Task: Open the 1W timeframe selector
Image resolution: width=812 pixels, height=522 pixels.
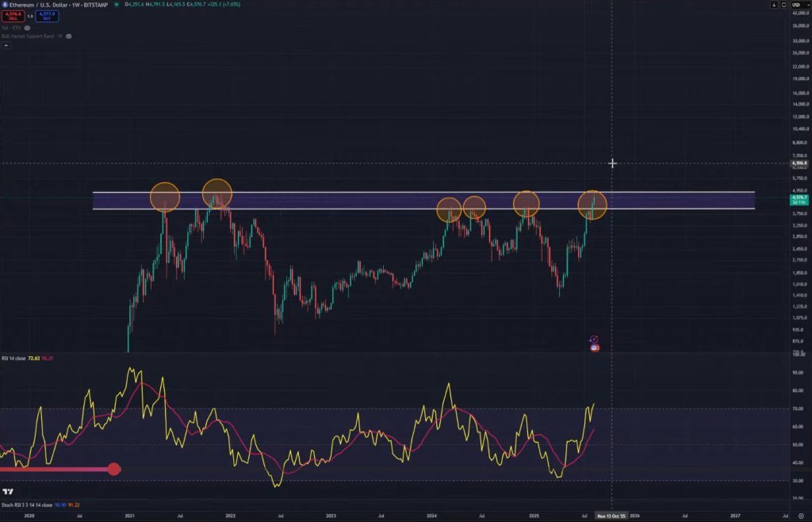Action: 77,5
